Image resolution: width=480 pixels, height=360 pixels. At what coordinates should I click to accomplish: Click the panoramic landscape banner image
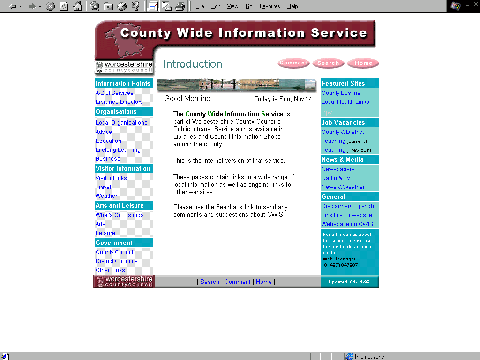click(x=236, y=85)
